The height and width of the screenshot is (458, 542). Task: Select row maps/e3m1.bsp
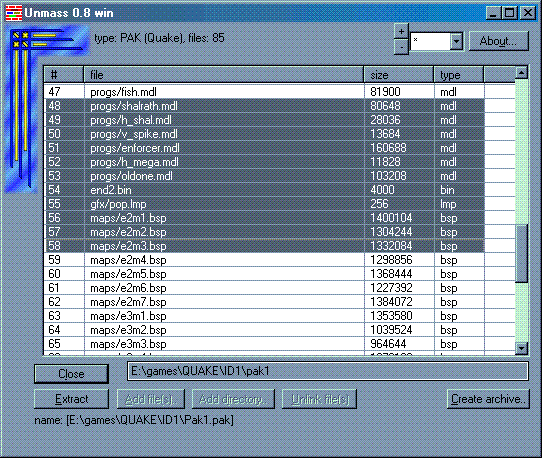(264, 316)
